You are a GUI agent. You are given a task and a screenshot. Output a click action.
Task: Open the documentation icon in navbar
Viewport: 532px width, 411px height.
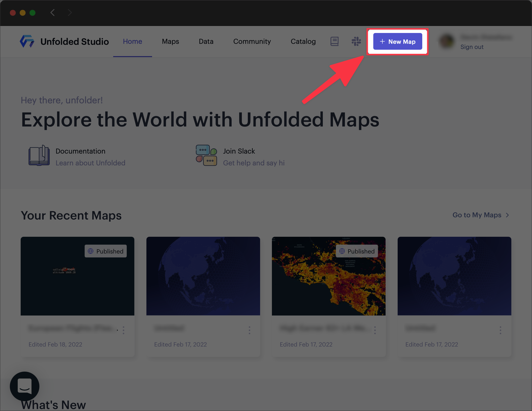coord(334,41)
